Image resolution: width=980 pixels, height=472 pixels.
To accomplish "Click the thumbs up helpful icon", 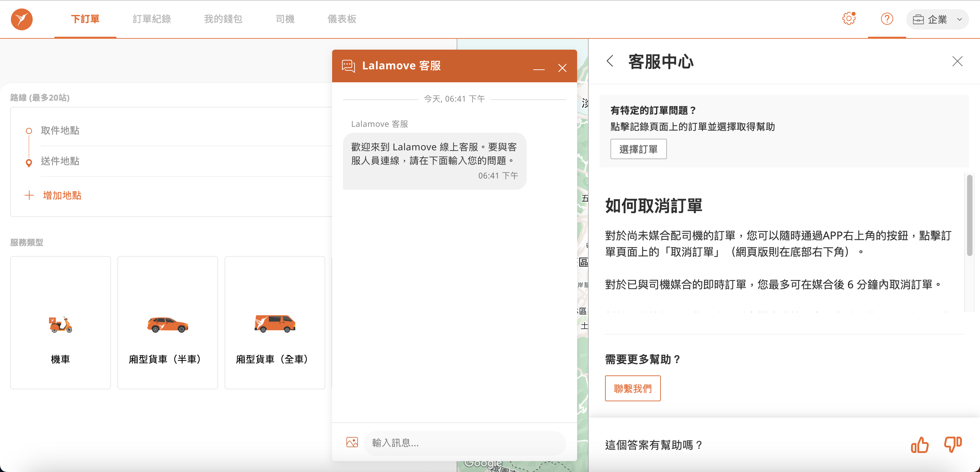I will click(x=919, y=444).
